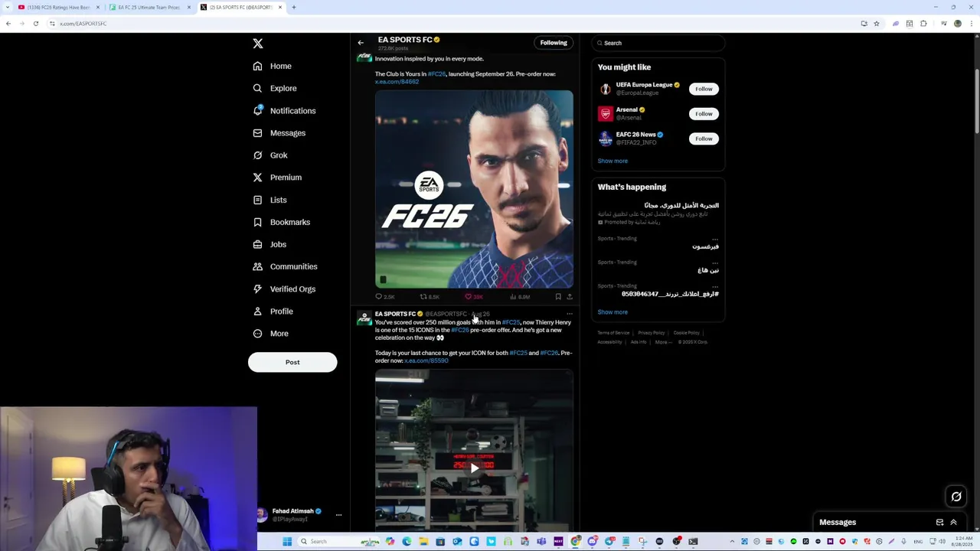Open account options next to Fahad Atimsah
Screen dimensions: 980x551
(x=338, y=515)
